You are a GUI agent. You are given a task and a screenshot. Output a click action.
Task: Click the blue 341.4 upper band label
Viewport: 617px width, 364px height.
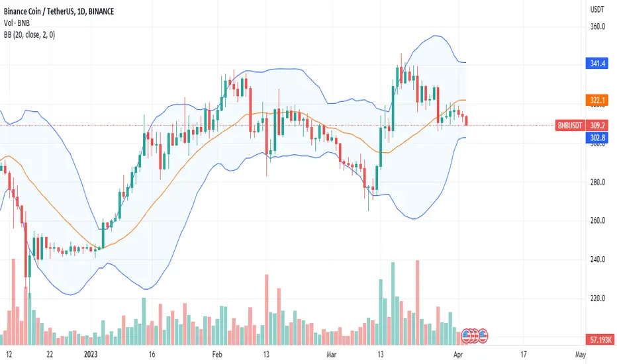coord(597,63)
